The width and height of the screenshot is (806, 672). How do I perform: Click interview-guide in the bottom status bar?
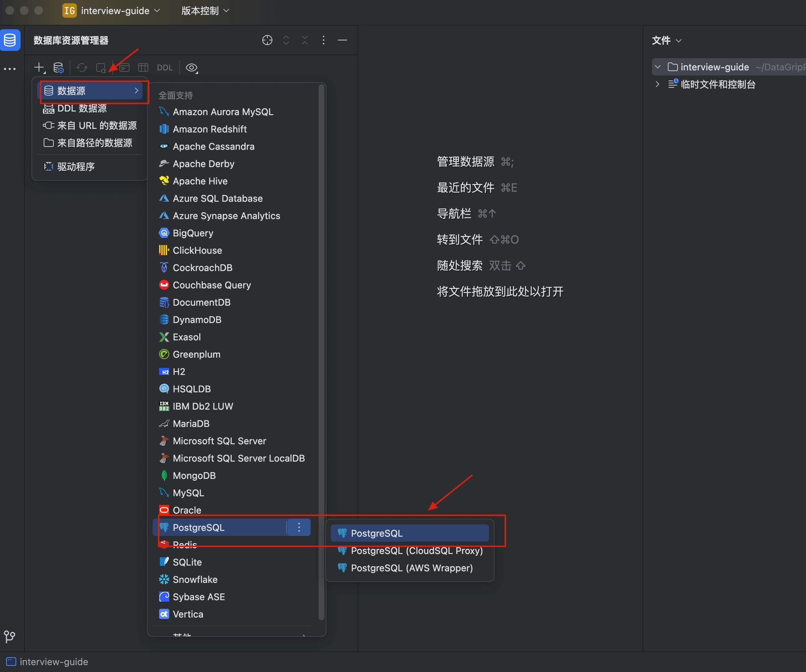coord(54,662)
